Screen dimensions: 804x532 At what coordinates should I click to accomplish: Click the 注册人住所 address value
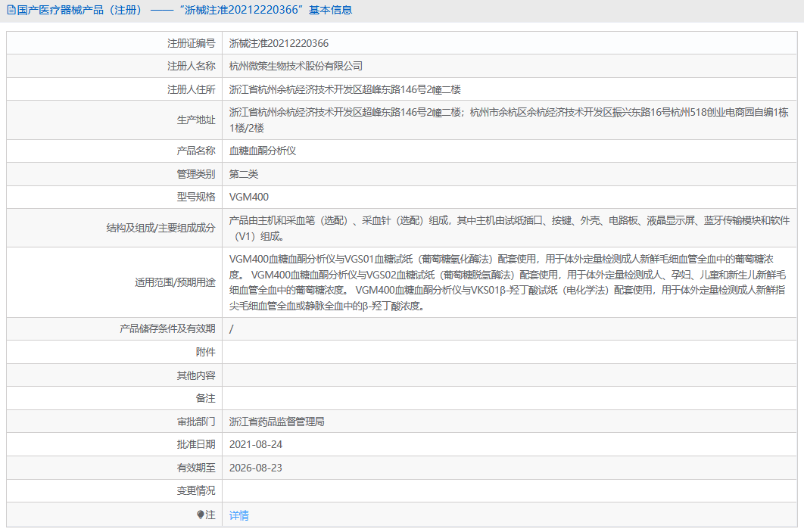click(x=345, y=90)
